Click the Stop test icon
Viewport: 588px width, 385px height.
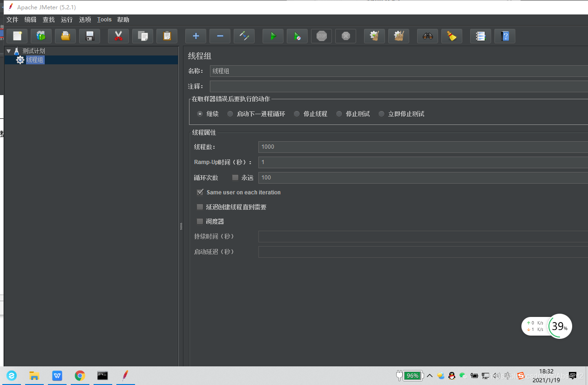(x=322, y=36)
